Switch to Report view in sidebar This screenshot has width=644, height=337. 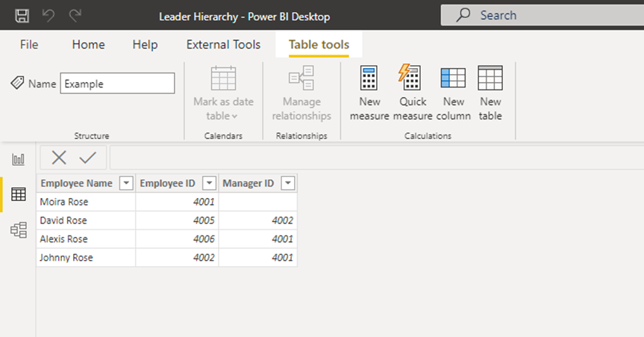(x=19, y=159)
